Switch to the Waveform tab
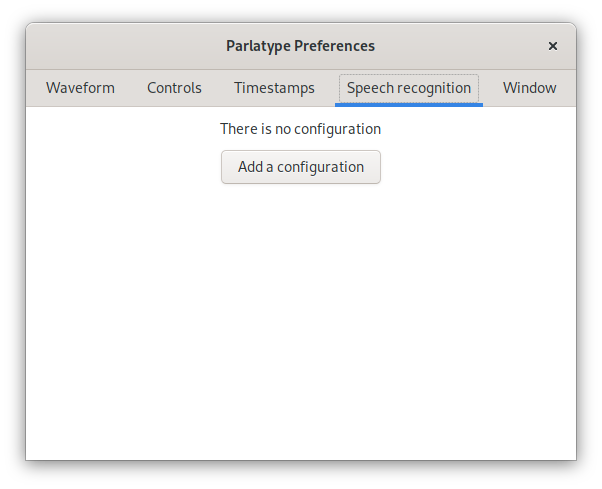The height and width of the screenshot is (489, 602). point(80,88)
